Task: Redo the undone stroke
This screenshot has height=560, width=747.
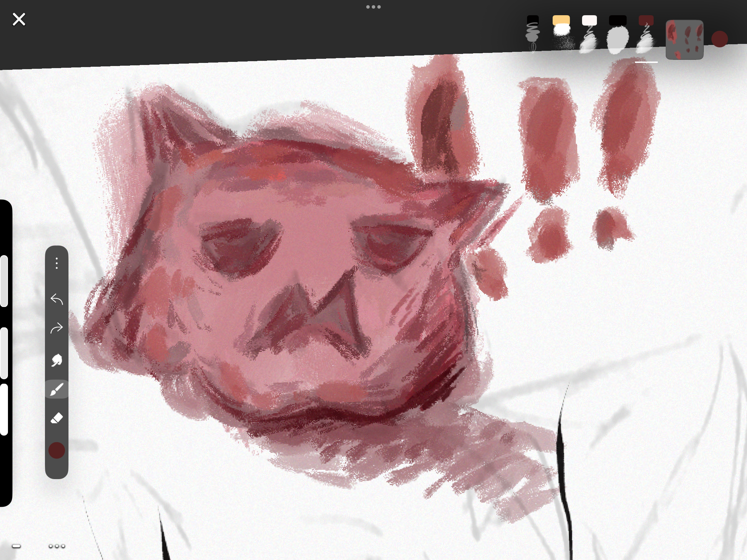Action: [57, 328]
